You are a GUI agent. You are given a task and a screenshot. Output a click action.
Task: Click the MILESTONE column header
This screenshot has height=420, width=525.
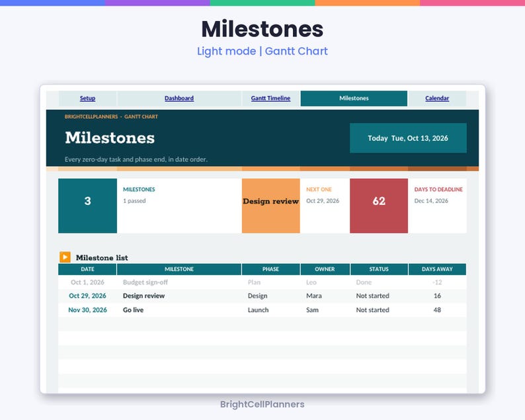coord(179,269)
